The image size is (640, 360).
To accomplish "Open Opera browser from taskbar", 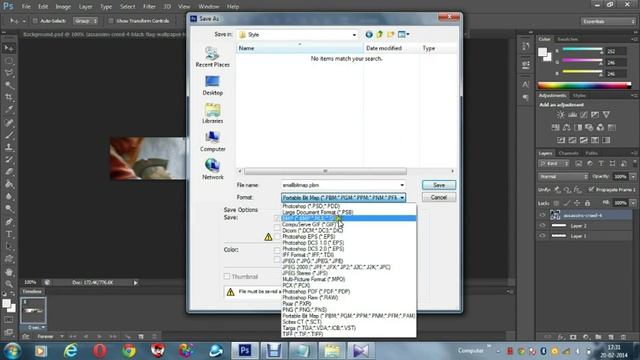I will tap(100, 351).
